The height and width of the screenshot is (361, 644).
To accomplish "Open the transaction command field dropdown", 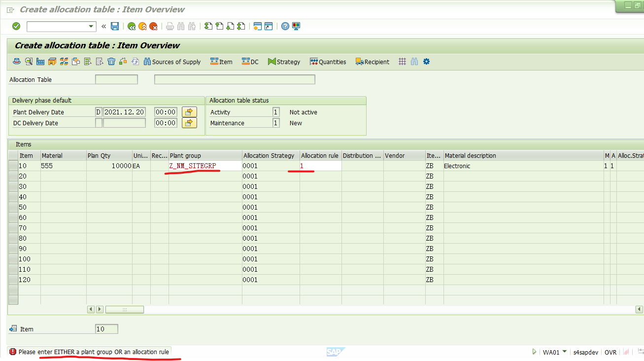I will [x=92, y=27].
